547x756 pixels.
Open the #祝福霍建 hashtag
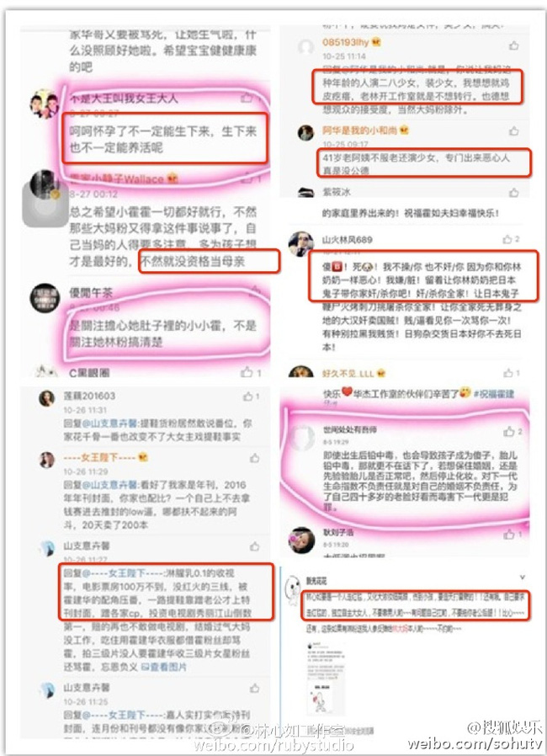pos(494,394)
